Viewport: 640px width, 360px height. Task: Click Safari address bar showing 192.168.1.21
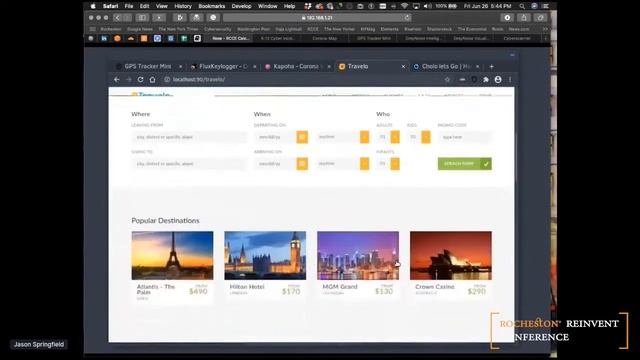317,18
